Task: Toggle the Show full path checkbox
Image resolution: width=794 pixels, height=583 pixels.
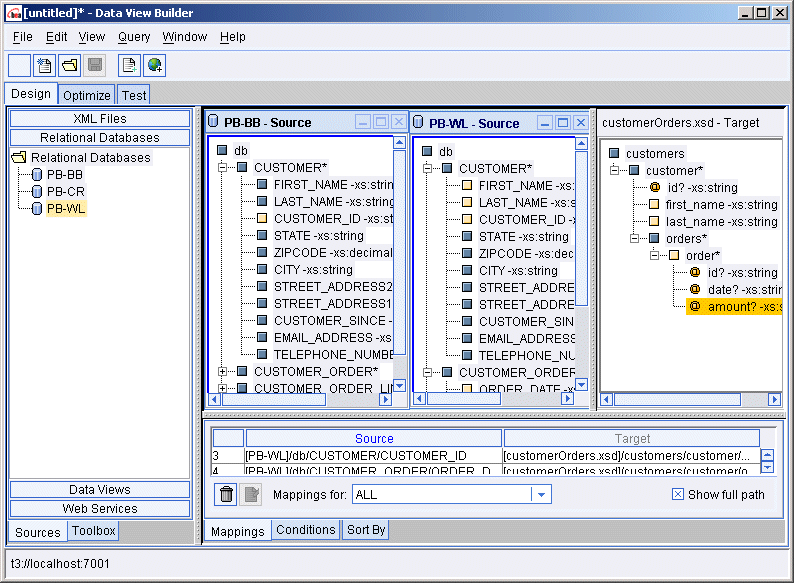Action: point(677,494)
